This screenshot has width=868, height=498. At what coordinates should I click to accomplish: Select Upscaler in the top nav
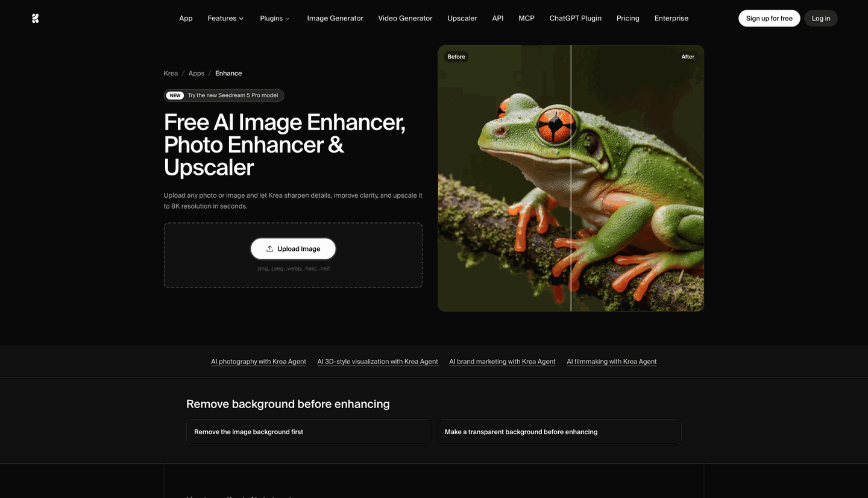point(462,18)
